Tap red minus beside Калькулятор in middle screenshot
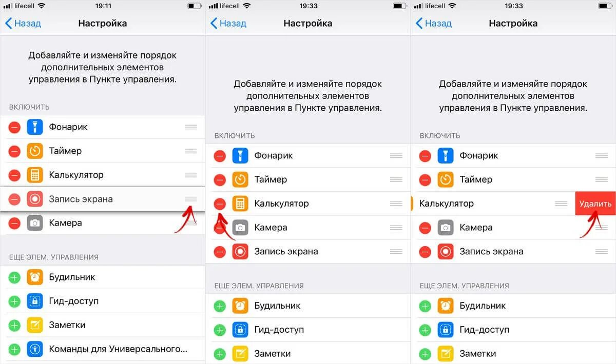This screenshot has width=616, height=364. [x=220, y=204]
